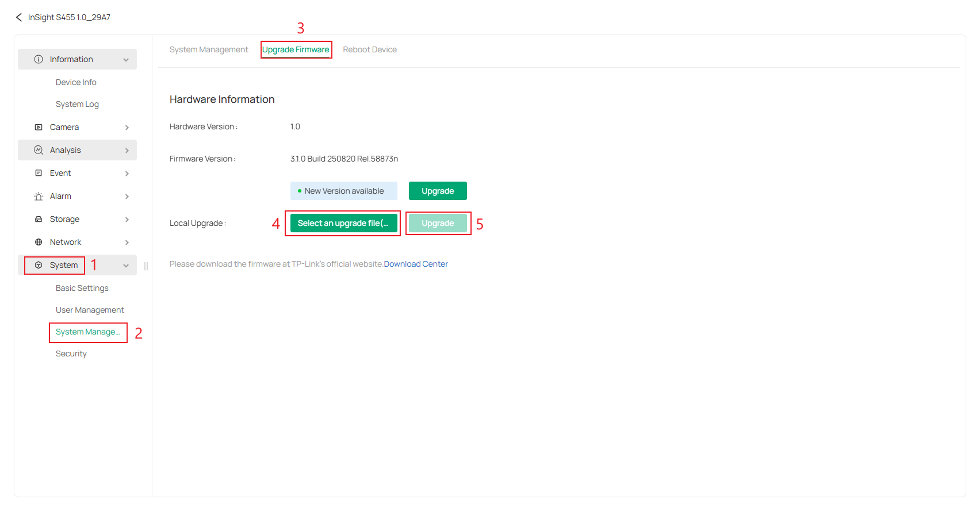The height and width of the screenshot is (511, 980).
Task: Select the Analysis menu label
Action: pyautogui.click(x=66, y=150)
